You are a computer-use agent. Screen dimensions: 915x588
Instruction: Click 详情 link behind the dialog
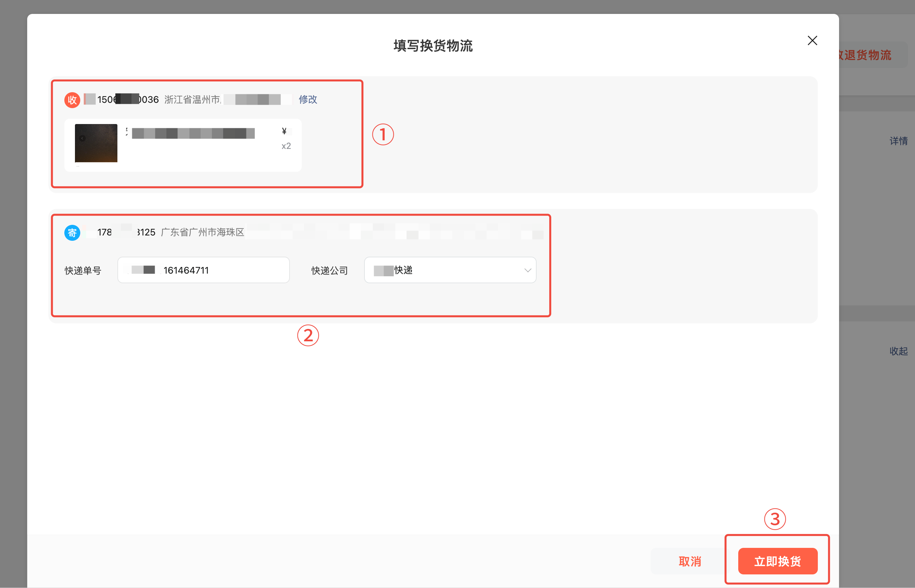click(x=898, y=141)
